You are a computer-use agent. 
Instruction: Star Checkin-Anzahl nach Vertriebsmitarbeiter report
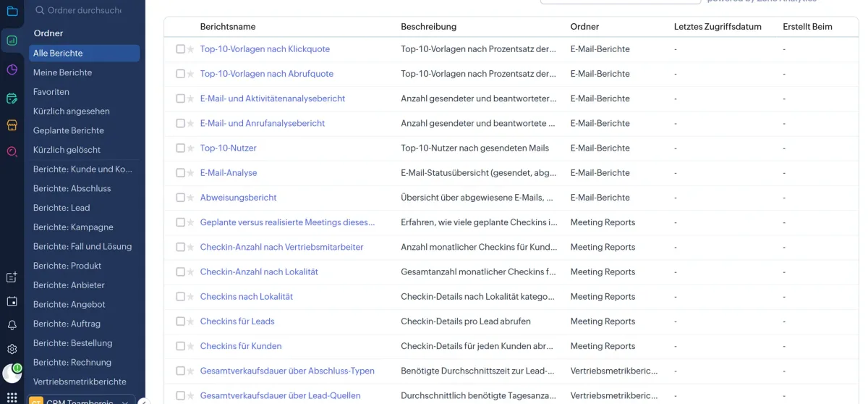[x=191, y=247]
